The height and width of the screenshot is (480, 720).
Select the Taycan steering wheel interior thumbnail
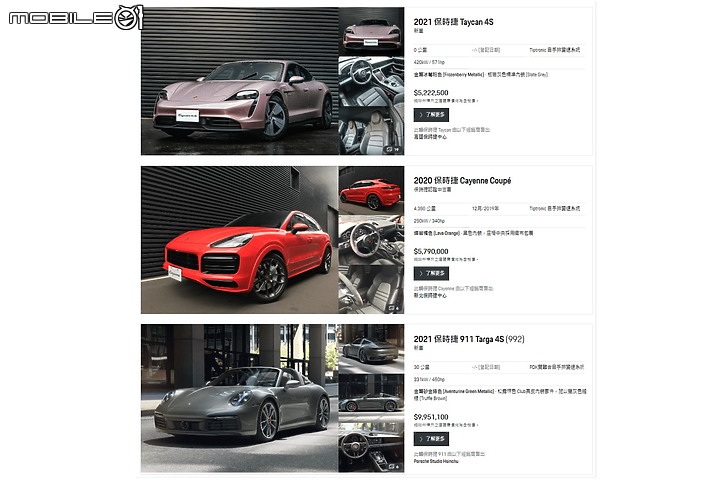(371, 81)
